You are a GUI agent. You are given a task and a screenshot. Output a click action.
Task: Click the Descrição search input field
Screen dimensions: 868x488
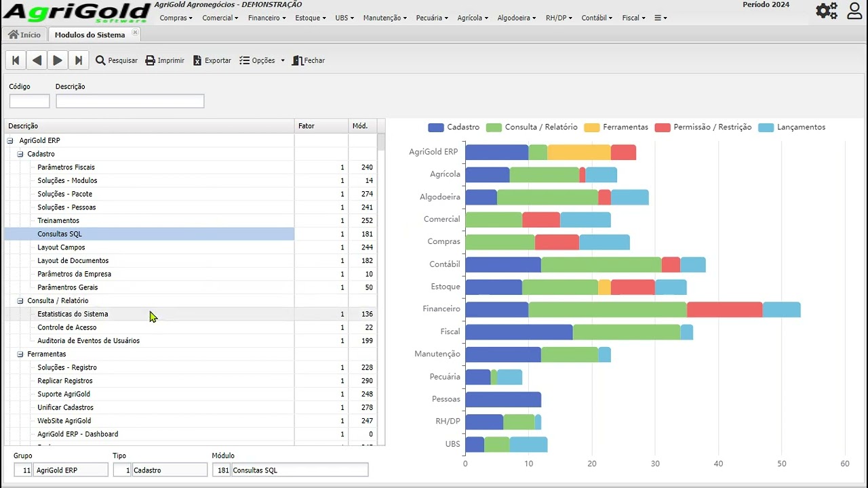pyautogui.click(x=130, y=101)
